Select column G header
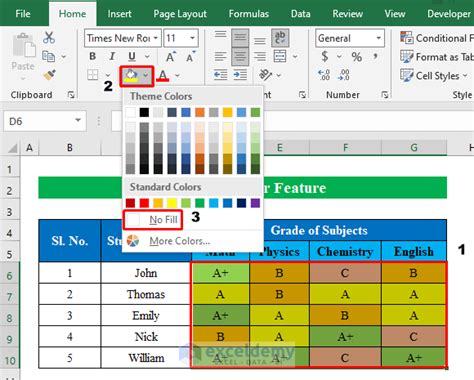 414,147
